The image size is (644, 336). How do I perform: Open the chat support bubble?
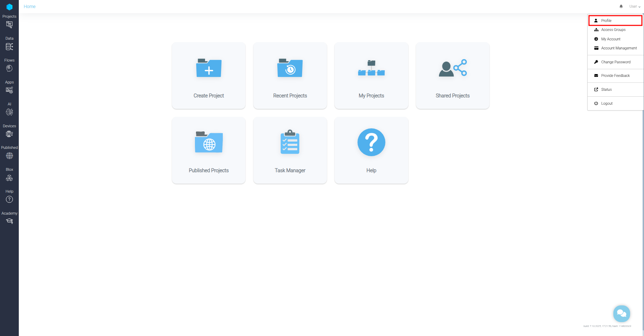(622, 313)
